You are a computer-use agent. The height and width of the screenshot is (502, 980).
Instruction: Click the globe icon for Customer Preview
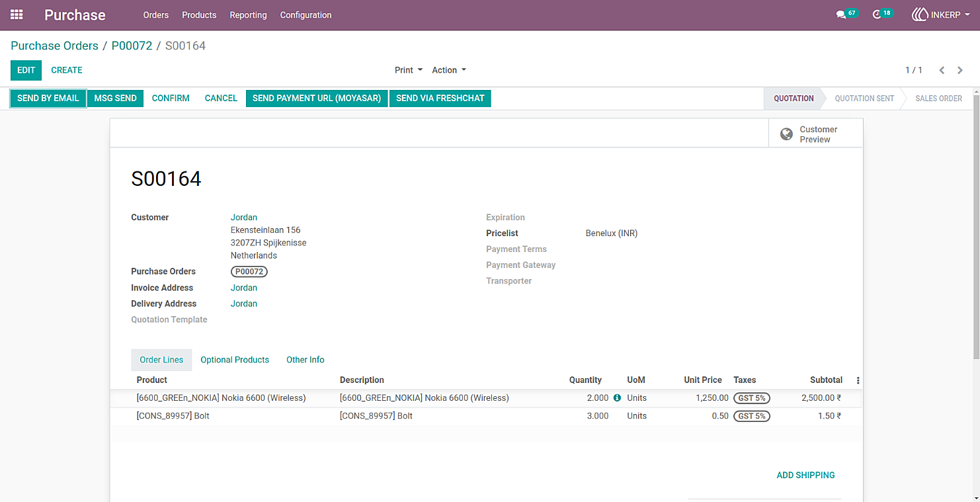(786, 134)
